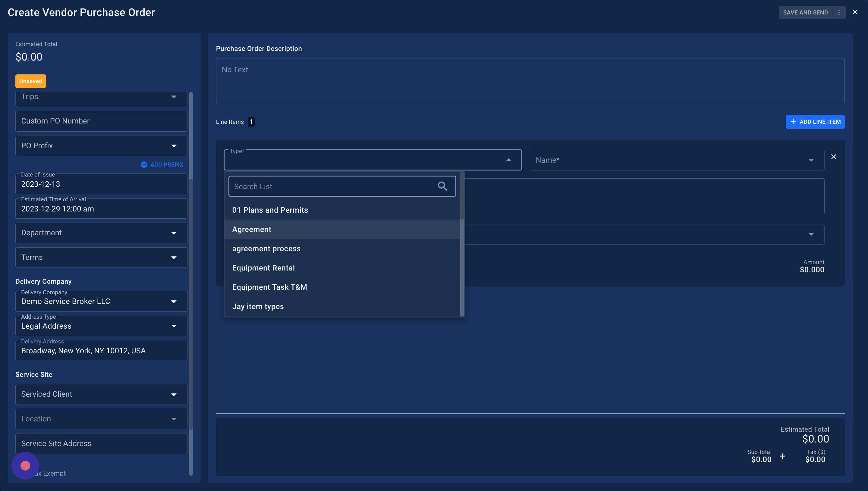The width and height of the screenshot is (868, 491).
Task: Click the search magnifier icon in list
Action: [442, 186]
